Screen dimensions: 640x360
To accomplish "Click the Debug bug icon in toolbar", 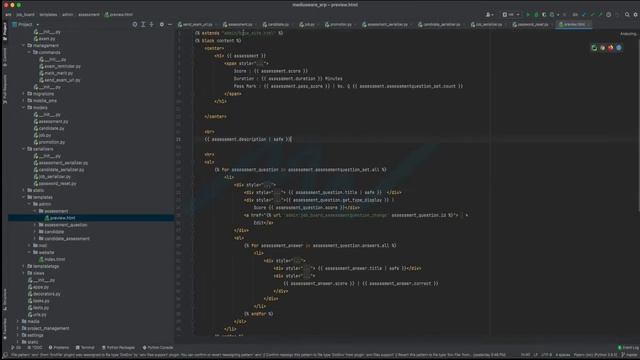I will tap(536, 15).
